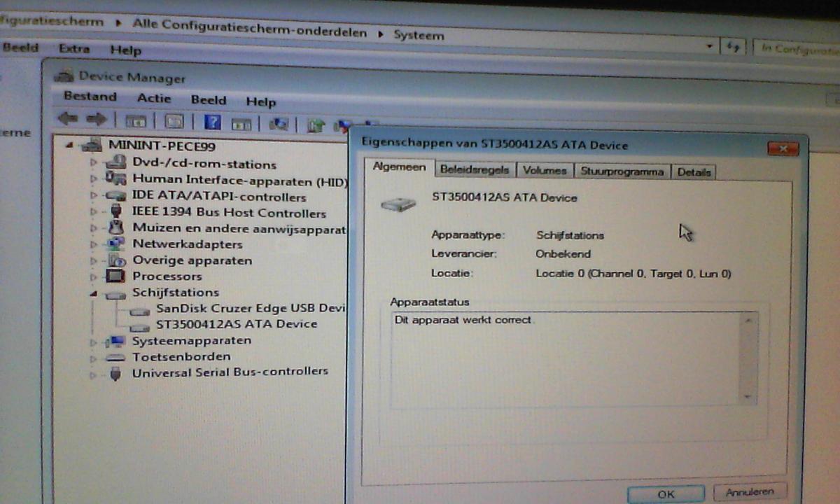The height and width of the screenshot is (504, 840).
Task: Click the Systeem breadcrumb
Action: point(419,34)
